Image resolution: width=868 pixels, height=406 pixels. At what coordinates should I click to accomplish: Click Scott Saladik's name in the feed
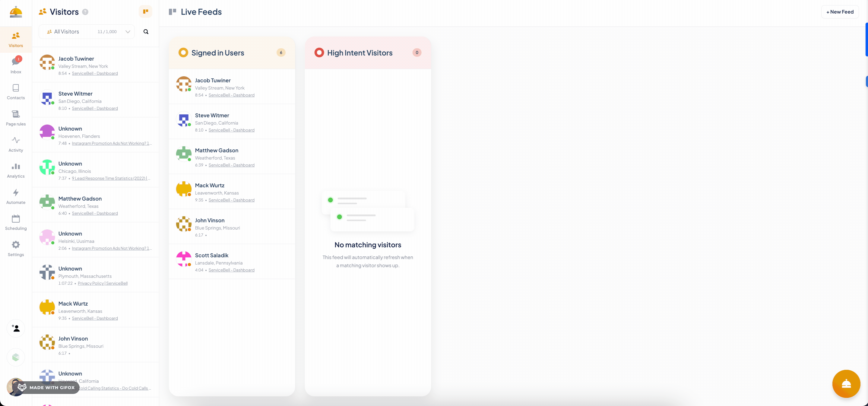(x=212, y=255)
